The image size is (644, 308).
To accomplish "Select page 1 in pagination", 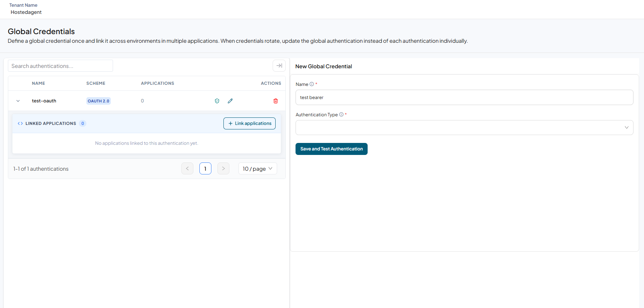I will click(205, 168).
